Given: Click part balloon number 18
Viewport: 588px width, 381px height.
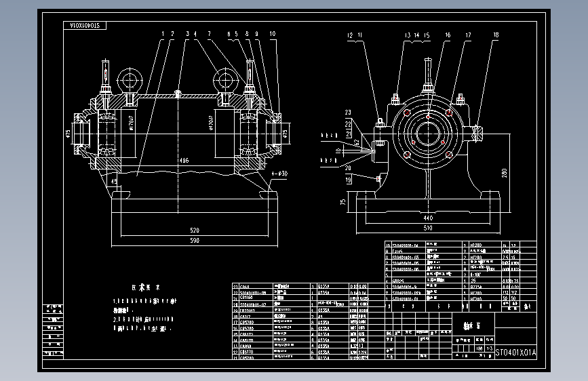Looking at the screenshot, I should click(496, 35).
